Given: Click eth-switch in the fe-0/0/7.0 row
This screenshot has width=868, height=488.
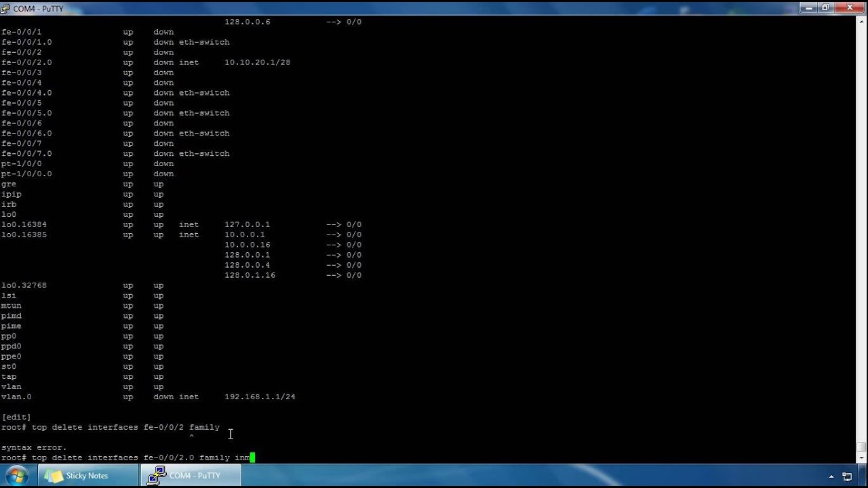Looking at the screenshot, I should 204,154.
